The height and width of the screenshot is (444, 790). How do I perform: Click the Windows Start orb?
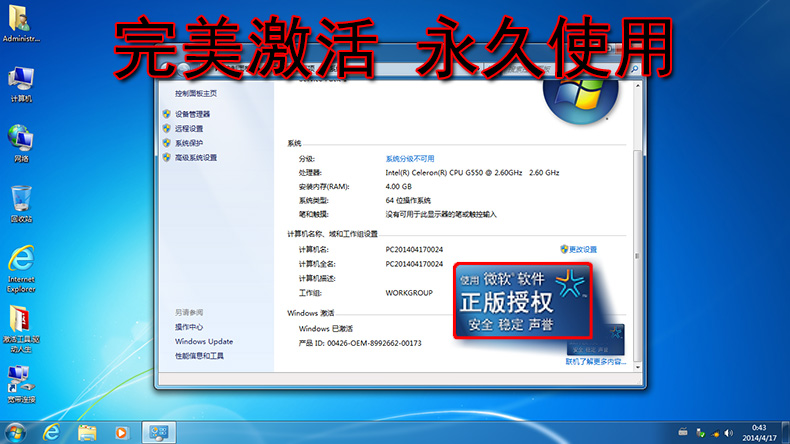[x=15, y=432]
